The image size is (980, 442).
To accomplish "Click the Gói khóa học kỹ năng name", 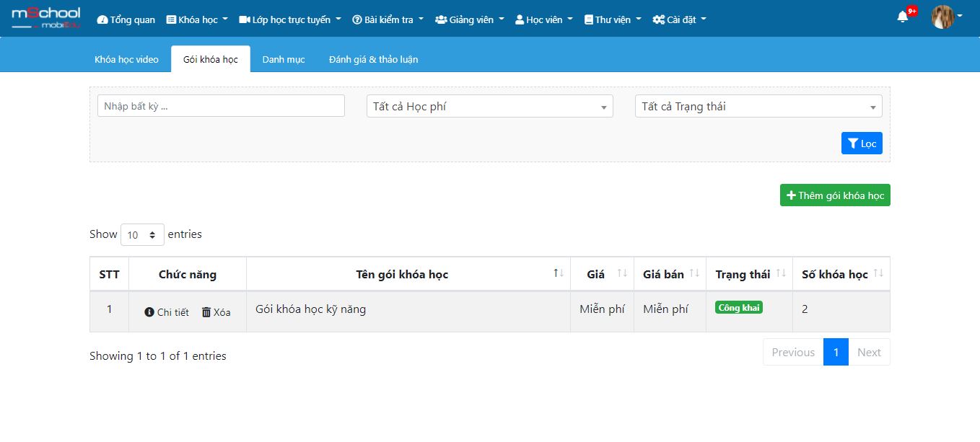I will 310,309.
